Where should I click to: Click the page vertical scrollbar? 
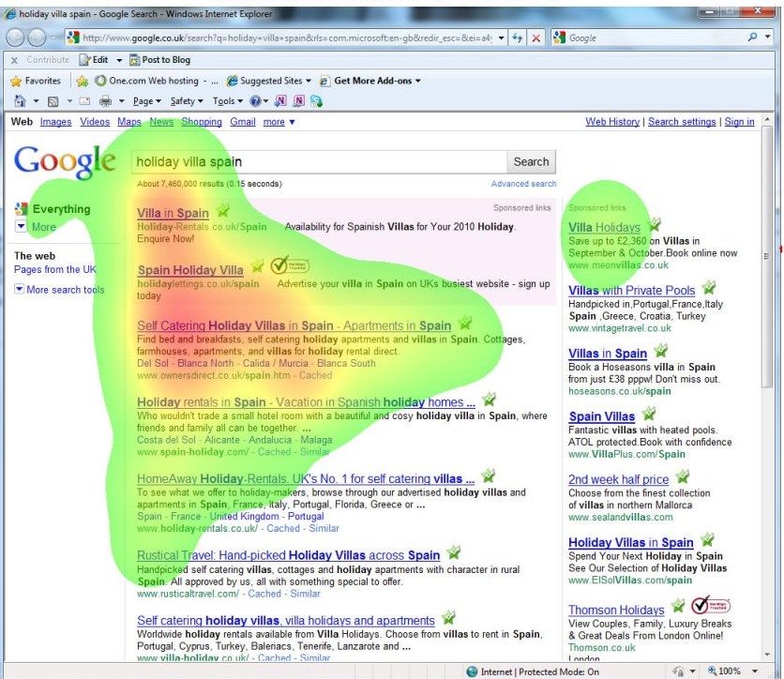[768, 375]
